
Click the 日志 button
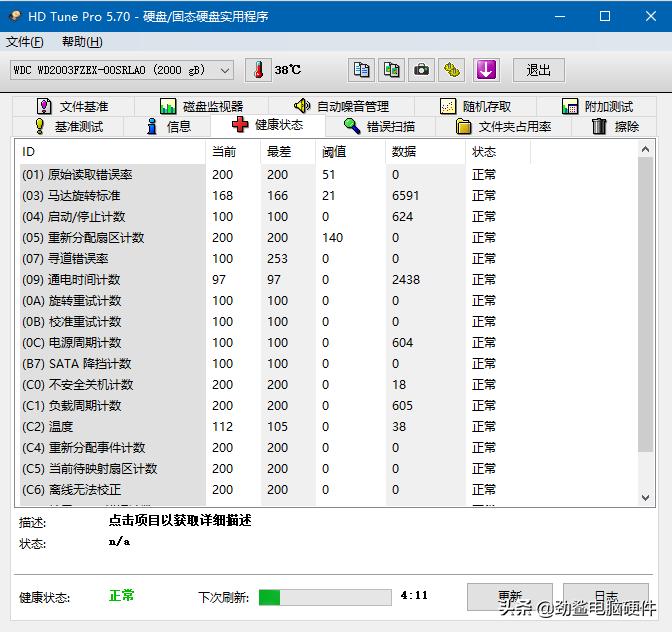pos(606,596)
